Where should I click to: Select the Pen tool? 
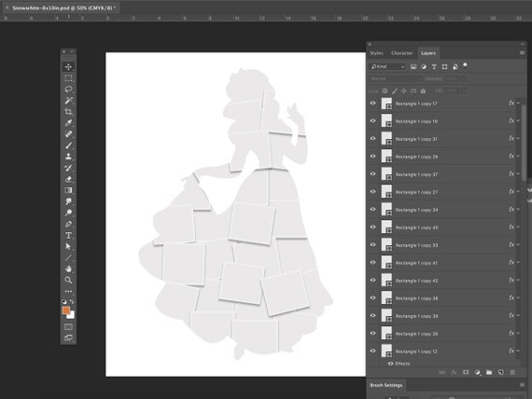coord(68,224)
